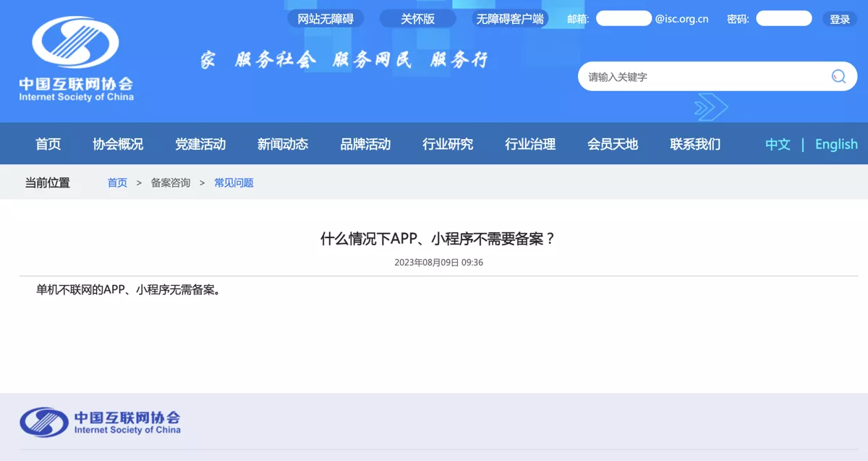The width and height of the screenshot is (868, 461).
Task: Click the 登录 login button
Action: pos(839,19)
